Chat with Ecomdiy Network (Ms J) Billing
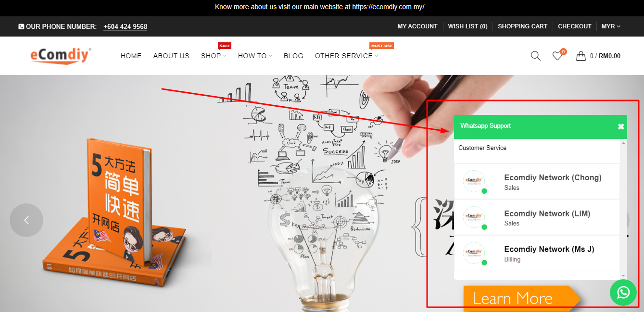644x312 pixels. pyautogui.click(x=537, y=253)
